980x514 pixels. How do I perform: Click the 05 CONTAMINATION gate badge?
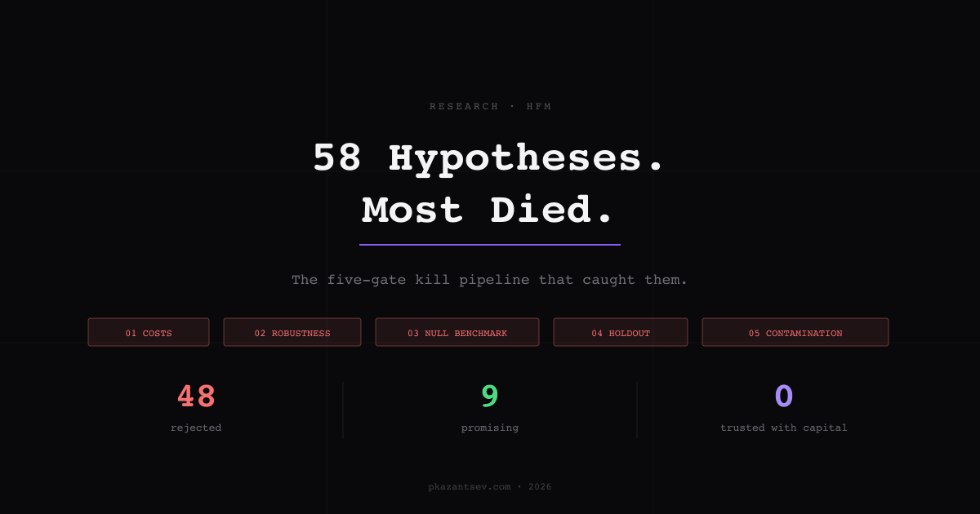click(795, 332)
